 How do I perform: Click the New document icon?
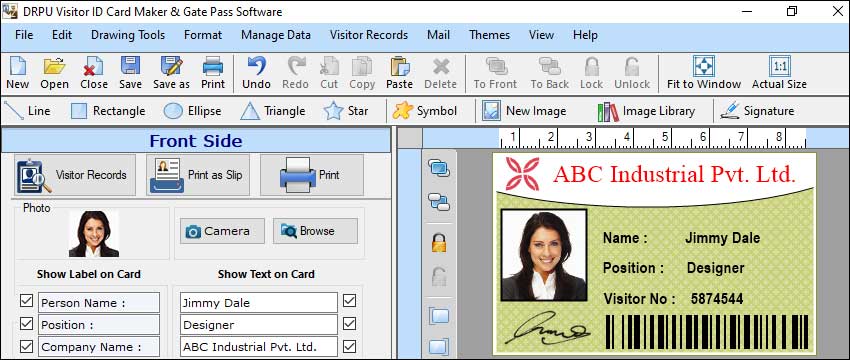(17, 73)
